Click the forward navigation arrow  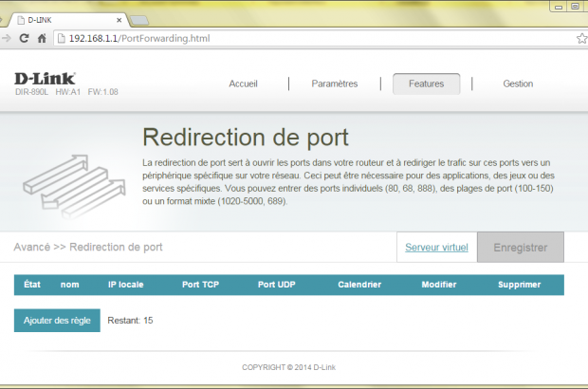click(x=7, y=39)
